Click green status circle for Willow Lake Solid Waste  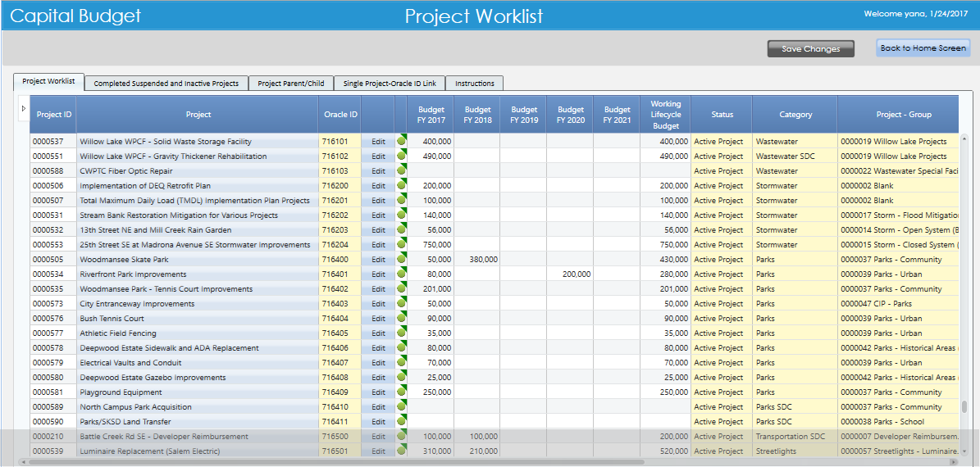(x=401, y=142)
